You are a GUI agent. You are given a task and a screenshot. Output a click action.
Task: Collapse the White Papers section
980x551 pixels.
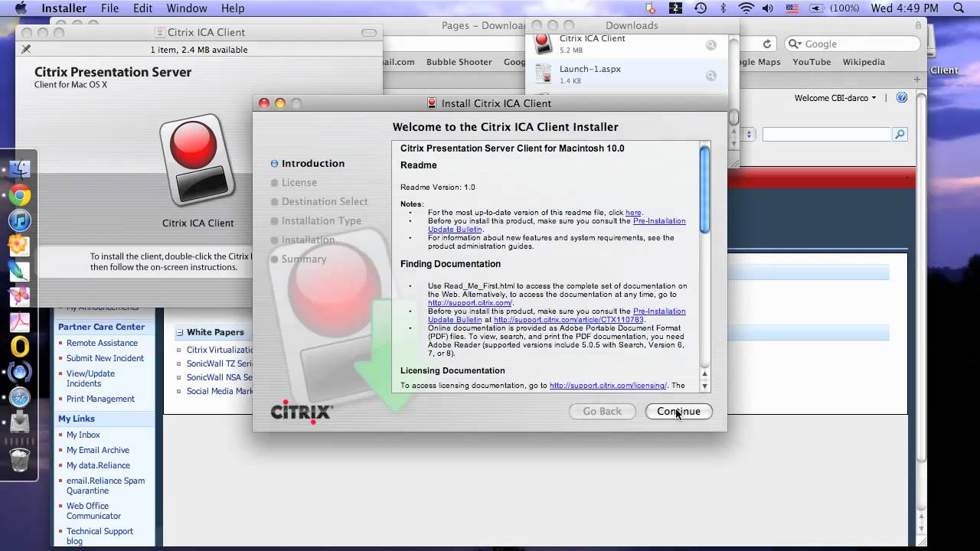[180, 332]
